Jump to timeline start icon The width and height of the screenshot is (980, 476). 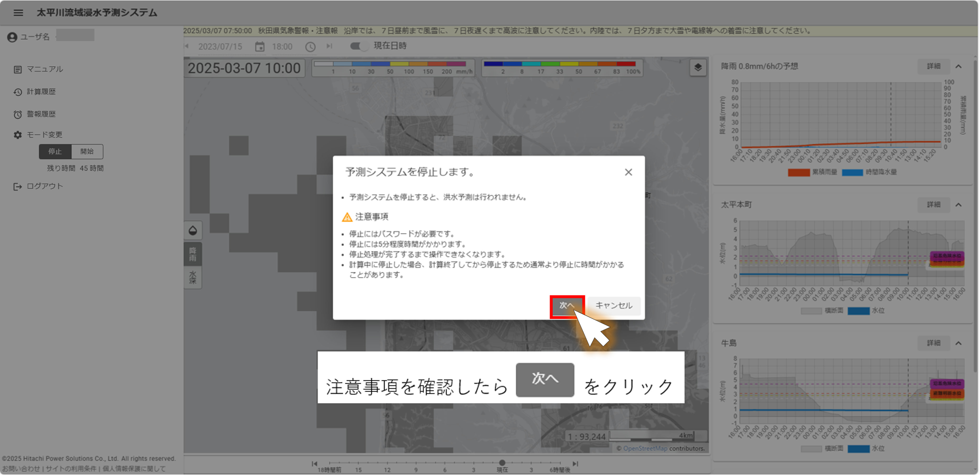pos(314,464)
